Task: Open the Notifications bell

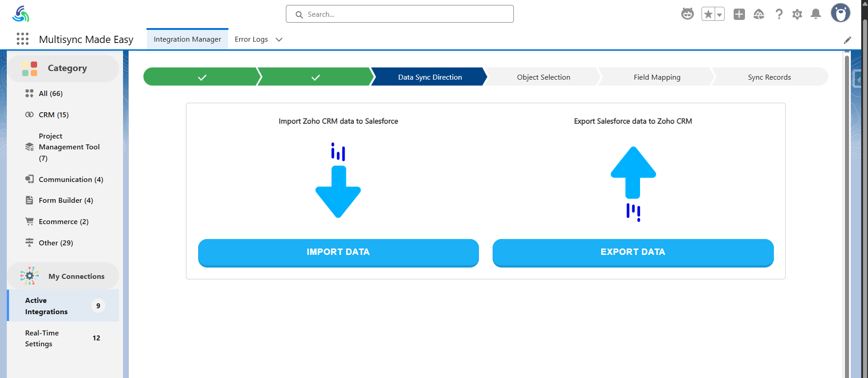Action: click(x=816, y=14)
